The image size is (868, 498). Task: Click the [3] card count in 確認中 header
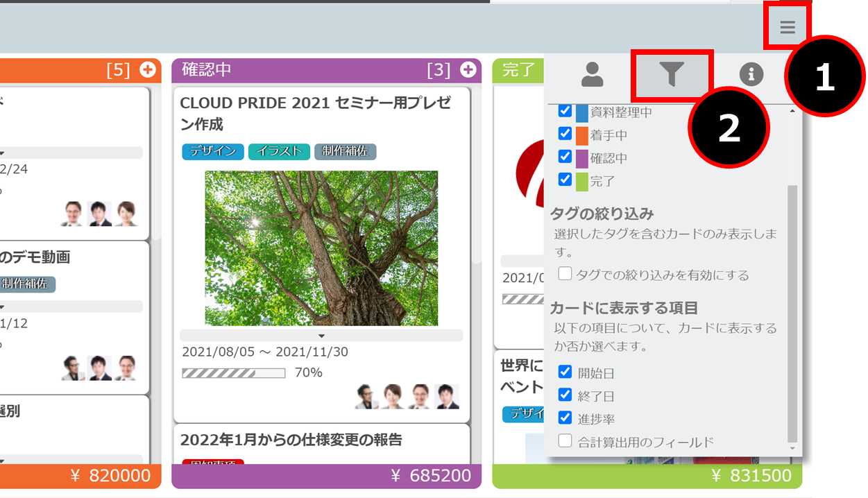(439, 69)
